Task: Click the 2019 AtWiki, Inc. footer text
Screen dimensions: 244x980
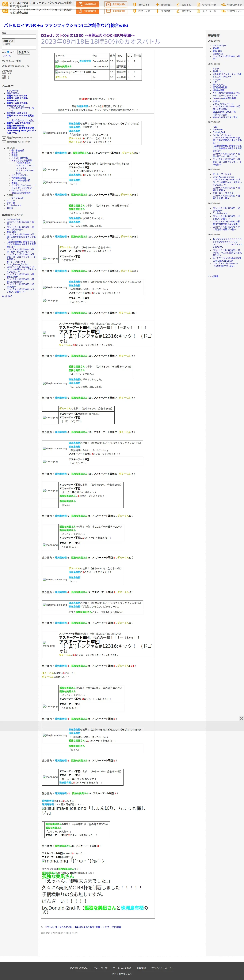Action: click(x=122, y=974)
